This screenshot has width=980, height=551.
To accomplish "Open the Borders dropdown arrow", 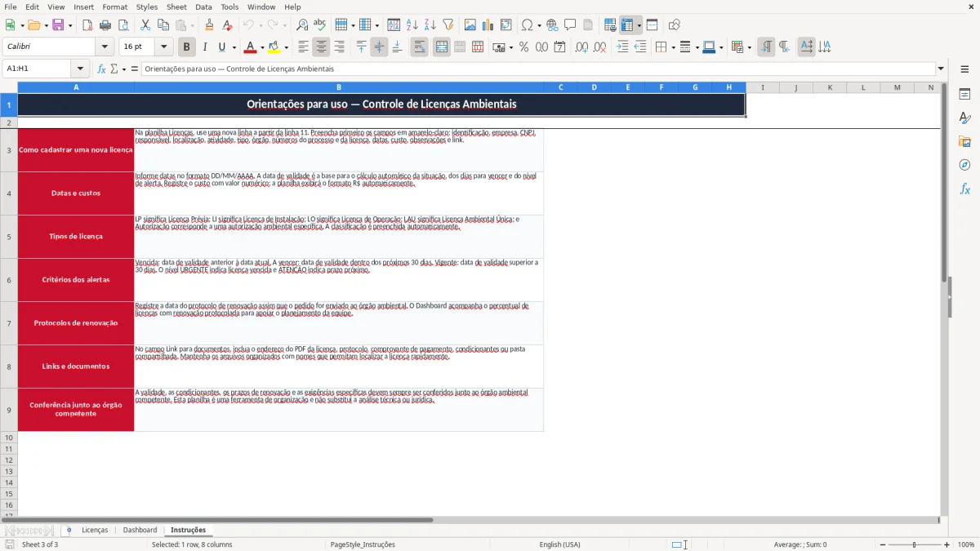I will [673, 47].
